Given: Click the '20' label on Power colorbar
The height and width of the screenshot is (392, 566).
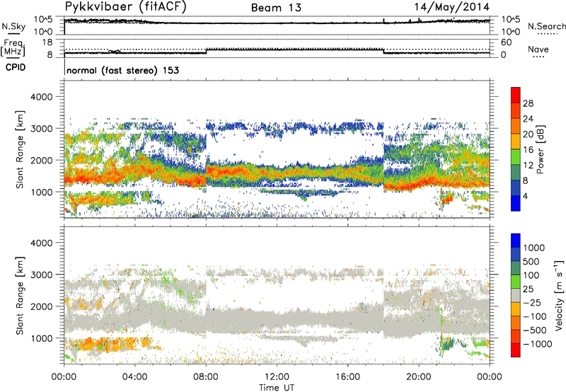Looking at the screenshot, I should click(528, 134).
